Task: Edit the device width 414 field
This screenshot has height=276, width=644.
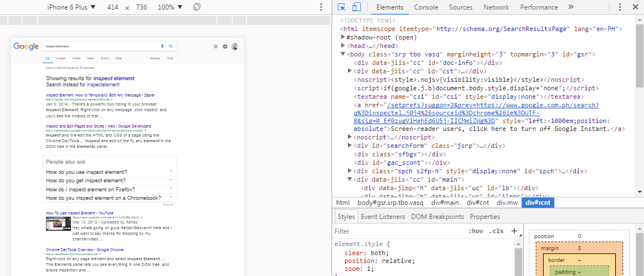Action: 113,7
